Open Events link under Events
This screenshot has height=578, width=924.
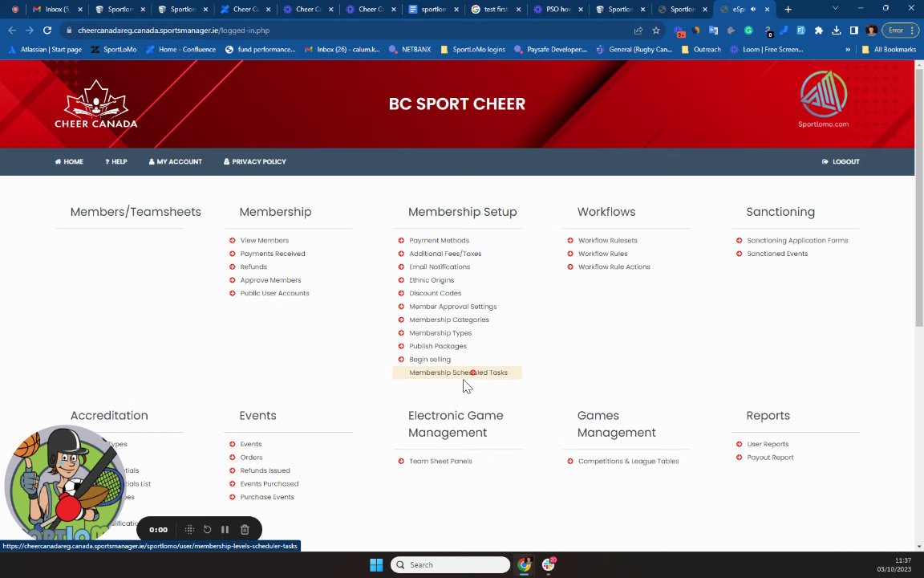pyautogui.click(x=250, y=444)
